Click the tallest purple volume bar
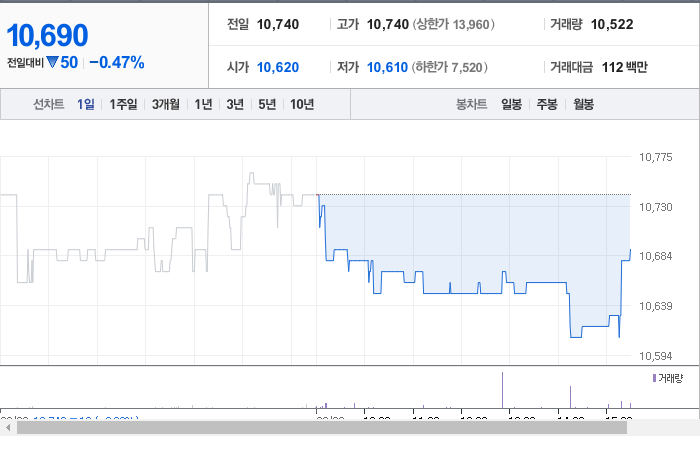This screenshot has height=450, width=700. (502, 390)
